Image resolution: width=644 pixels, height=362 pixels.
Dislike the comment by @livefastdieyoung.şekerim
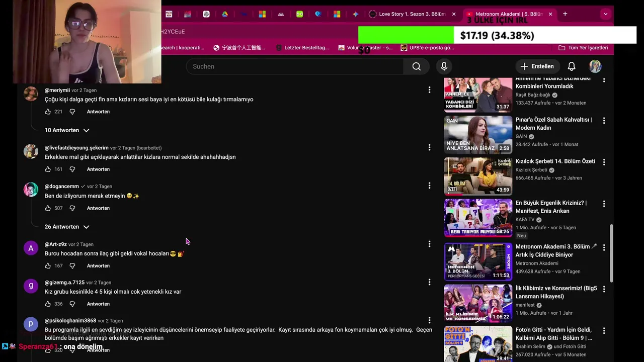(72, 169)
